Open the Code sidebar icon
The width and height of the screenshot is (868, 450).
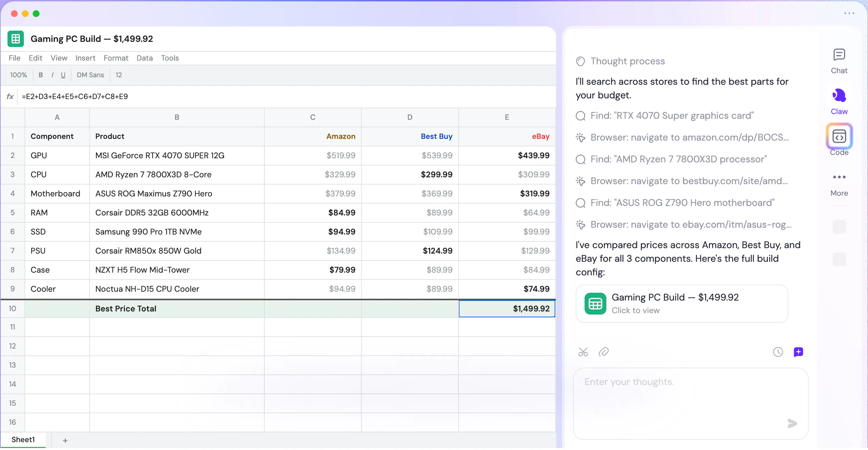pos(839,137)
